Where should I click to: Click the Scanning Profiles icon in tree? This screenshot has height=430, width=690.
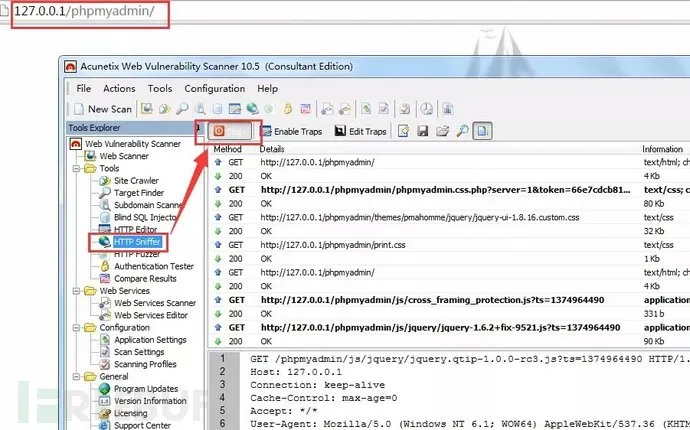(105, 364)
